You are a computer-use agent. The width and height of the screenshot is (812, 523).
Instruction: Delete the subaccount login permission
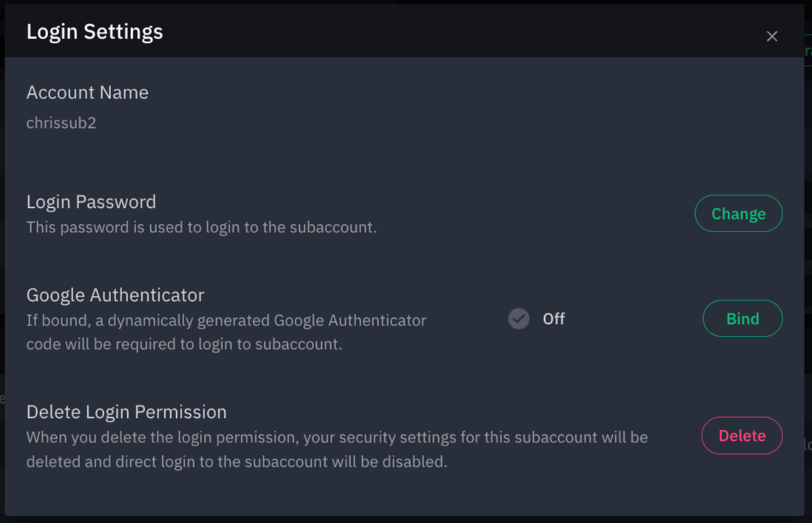click(742, 436)
